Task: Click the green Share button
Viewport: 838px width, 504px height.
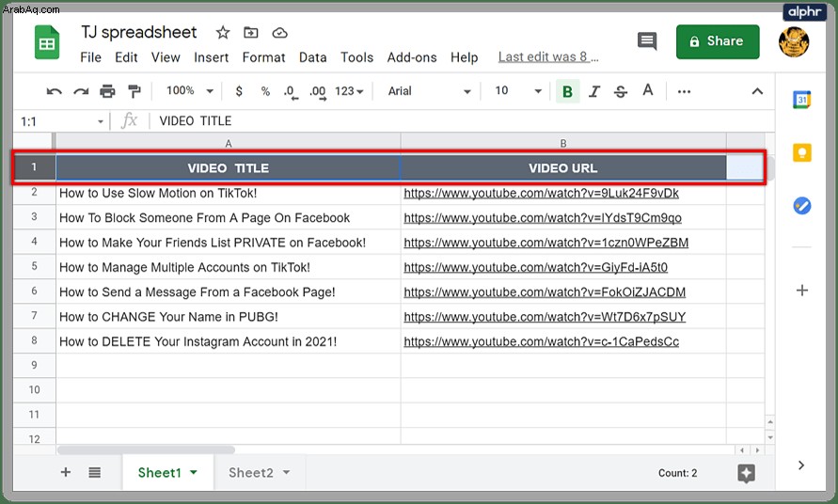Action: tap(718, 41)
